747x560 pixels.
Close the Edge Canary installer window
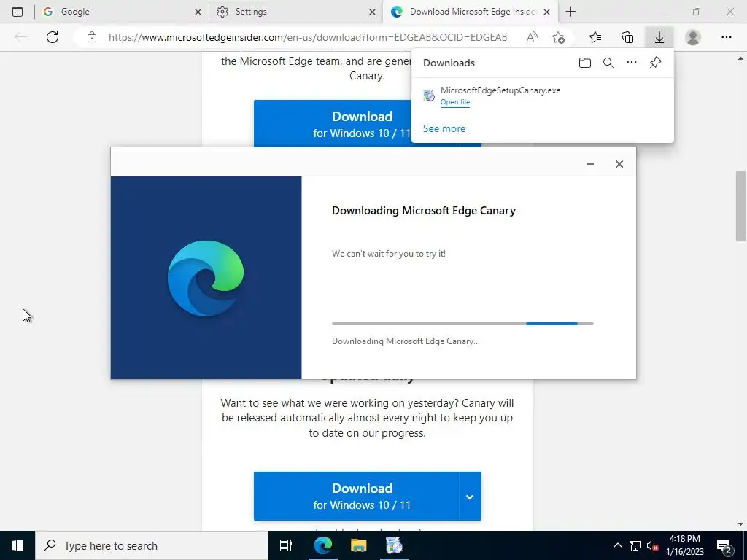(619, 164)
